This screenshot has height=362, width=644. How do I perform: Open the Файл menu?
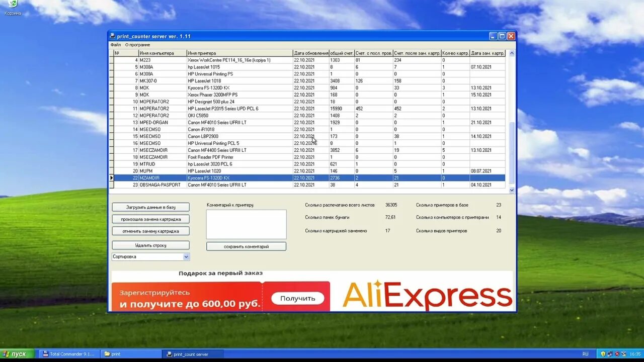pos(116,45)
